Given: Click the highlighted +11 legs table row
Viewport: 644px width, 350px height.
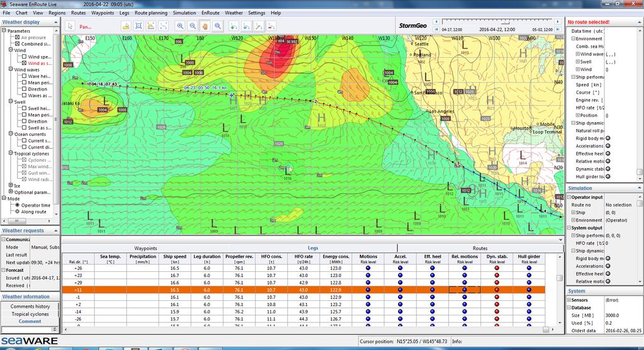Looking at the screenshot, I should (304, 290).
